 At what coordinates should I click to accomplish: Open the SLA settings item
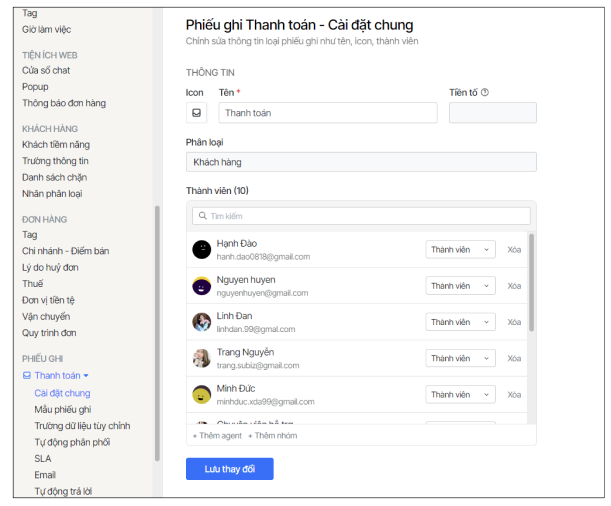coord(43,458)
